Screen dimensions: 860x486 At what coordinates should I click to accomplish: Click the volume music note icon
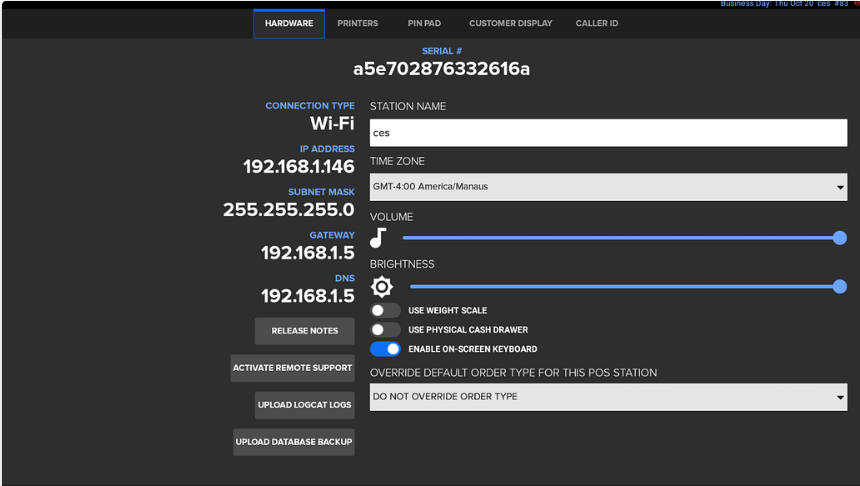(x=378, y=237)
